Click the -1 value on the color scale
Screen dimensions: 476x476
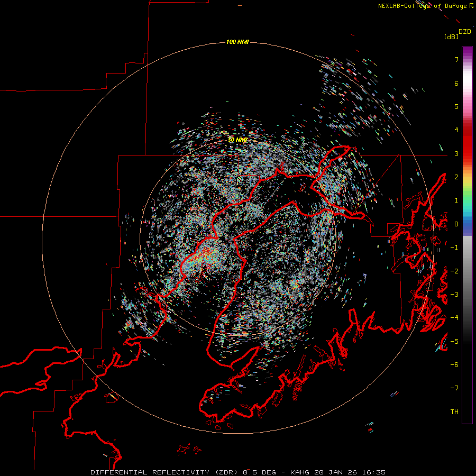[x=454, y=248]
